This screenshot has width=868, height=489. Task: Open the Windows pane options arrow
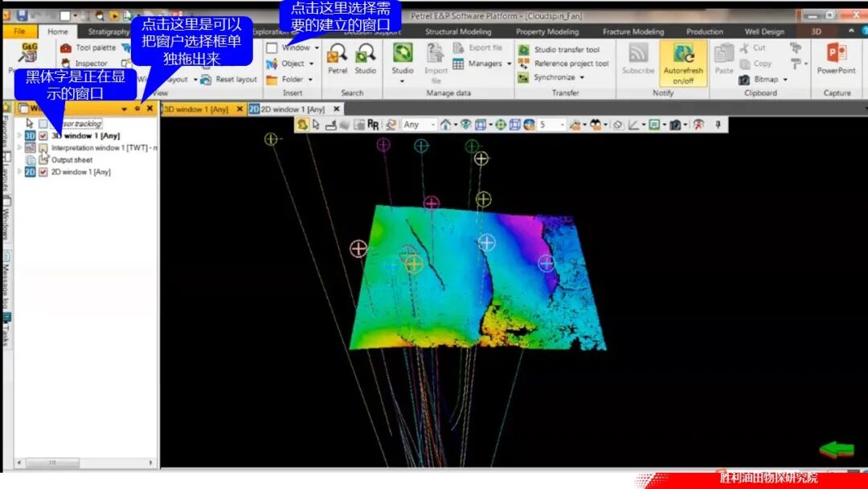(x=124, y=109)
